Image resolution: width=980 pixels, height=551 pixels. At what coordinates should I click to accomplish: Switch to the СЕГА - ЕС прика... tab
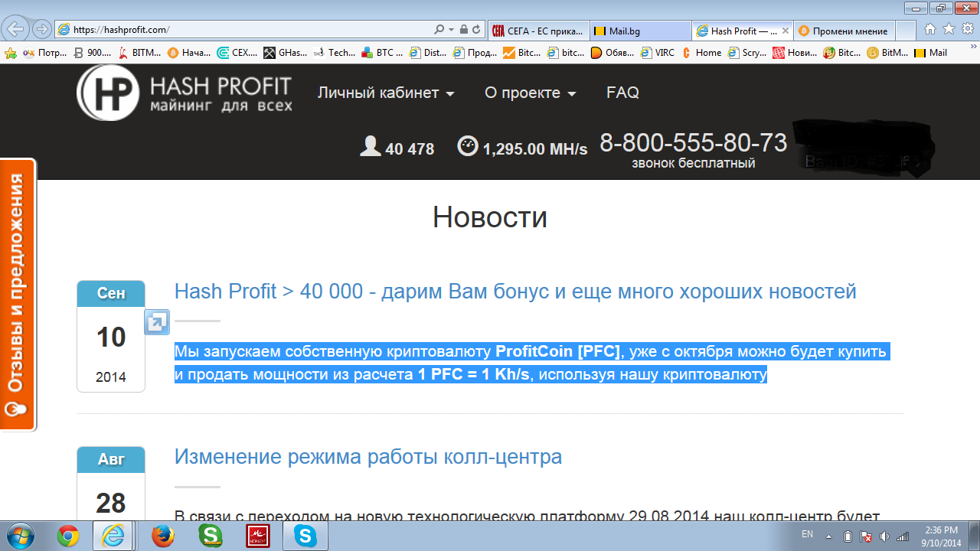[x=537, y=31]
